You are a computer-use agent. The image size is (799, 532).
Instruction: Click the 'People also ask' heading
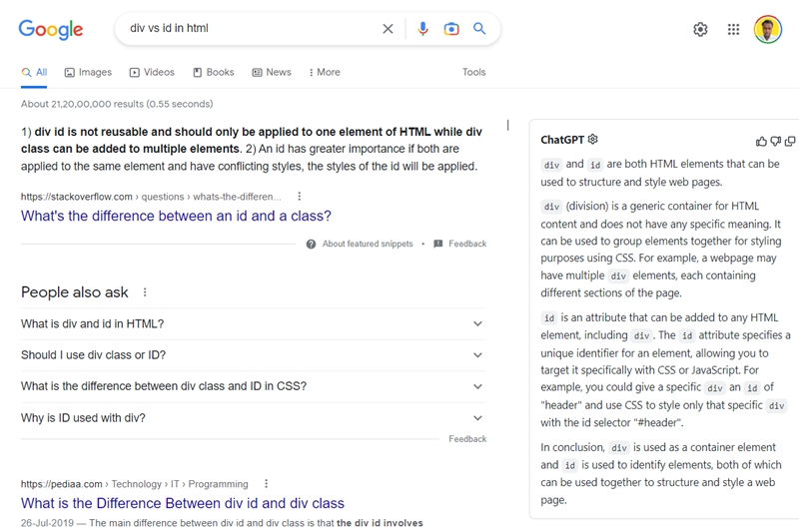pyautogui.click(x=74, y=292)
